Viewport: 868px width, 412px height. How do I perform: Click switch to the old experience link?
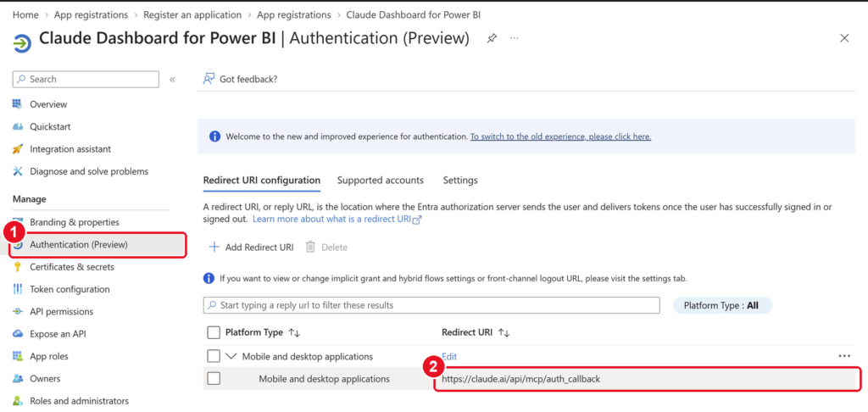(x=561, y=136)
